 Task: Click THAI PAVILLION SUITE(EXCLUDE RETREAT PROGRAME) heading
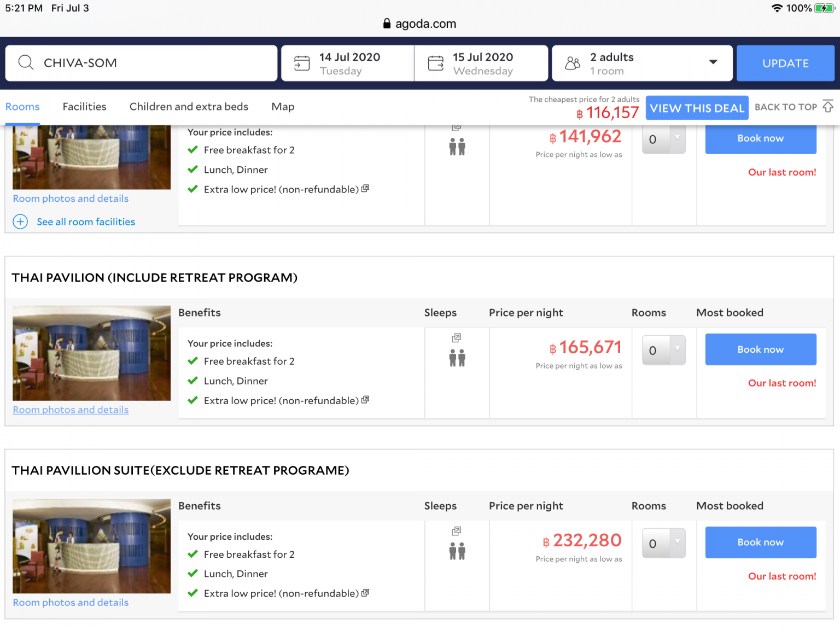click(x=180, y=470)
